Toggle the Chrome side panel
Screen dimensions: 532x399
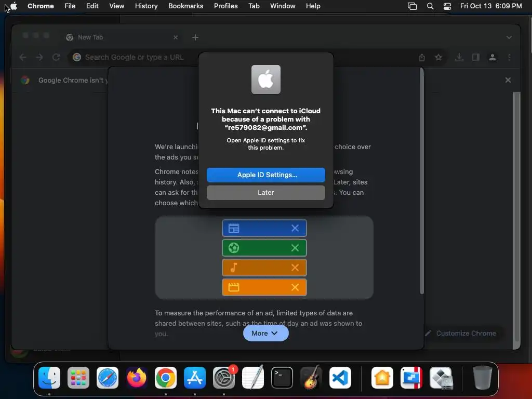(x=476, y=57)
